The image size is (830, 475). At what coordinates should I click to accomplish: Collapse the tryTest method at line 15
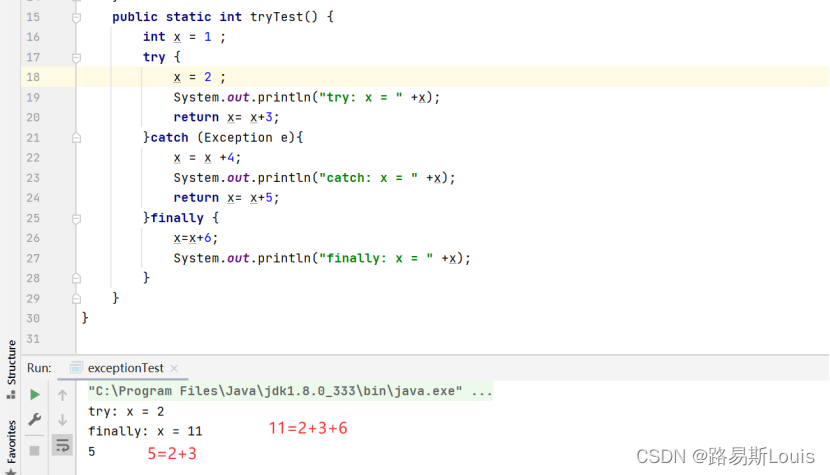(76, 17)
